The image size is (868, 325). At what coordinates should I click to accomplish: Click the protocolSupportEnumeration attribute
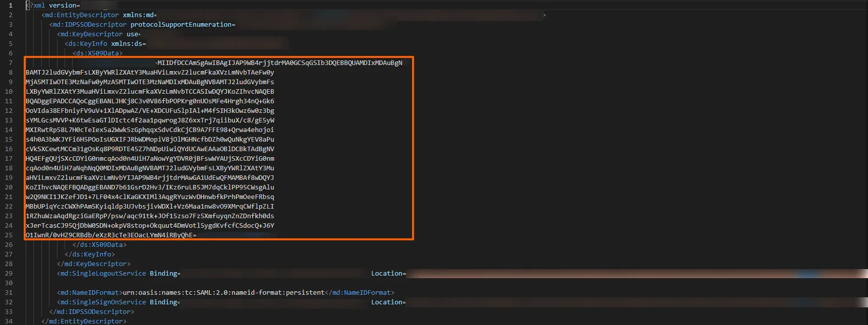(181, 25)
